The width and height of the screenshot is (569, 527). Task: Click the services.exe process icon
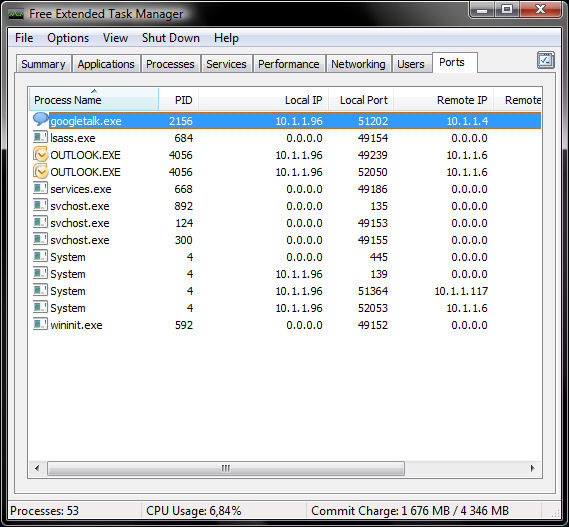(40, 188)
